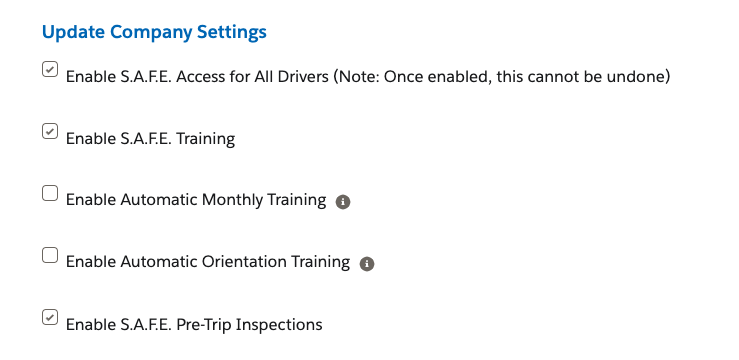This screenshot has width=739, height=360.
Task: Disable S.A.F.E. Pre-Trip Inspections via its checkmark
Action: click(50, 317)
